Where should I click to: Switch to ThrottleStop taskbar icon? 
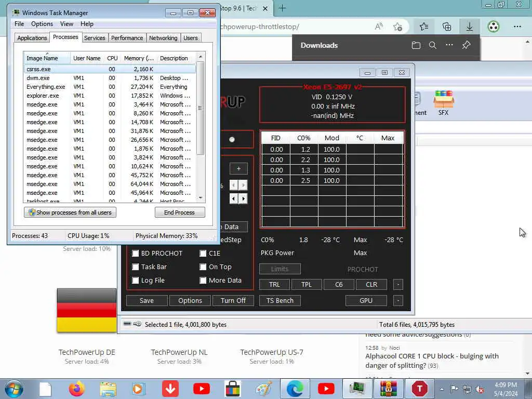420,389
